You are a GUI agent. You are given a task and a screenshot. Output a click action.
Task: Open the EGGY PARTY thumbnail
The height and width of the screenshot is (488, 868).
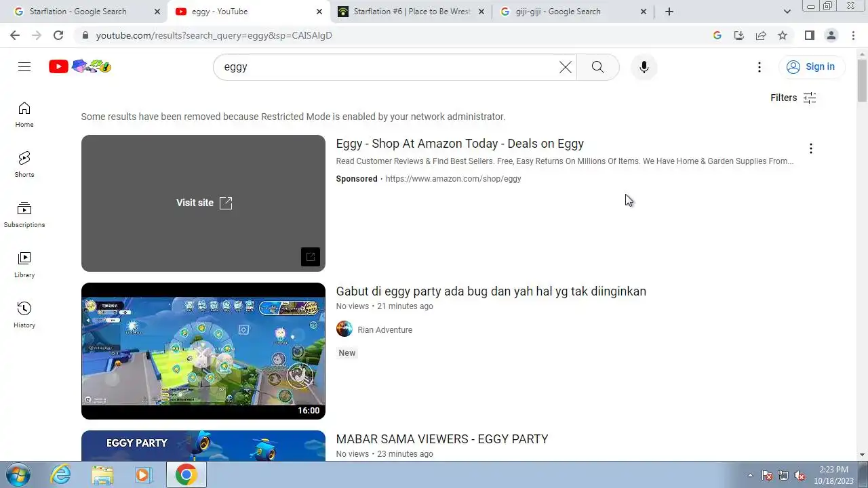pyautogui.click(x=203, y=446)
